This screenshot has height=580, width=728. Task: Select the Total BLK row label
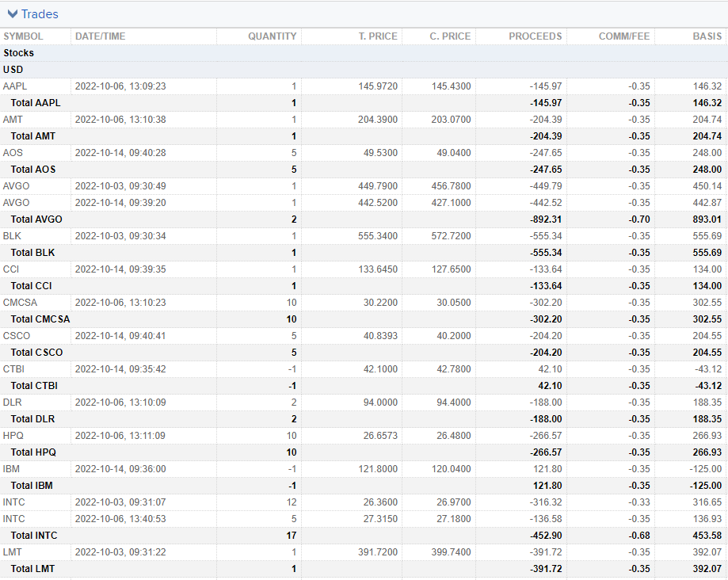pyautogui.click(x=32, y=253)
